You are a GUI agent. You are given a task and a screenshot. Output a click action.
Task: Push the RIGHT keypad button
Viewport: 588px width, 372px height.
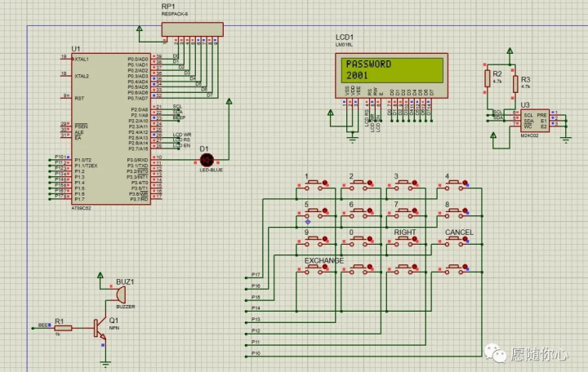coord(403,241)
